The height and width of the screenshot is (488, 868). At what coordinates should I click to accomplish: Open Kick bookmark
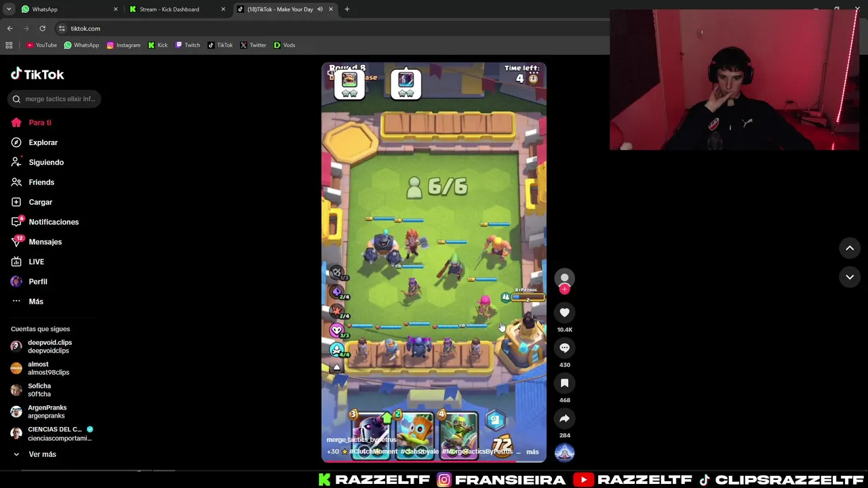coord(158,45)
